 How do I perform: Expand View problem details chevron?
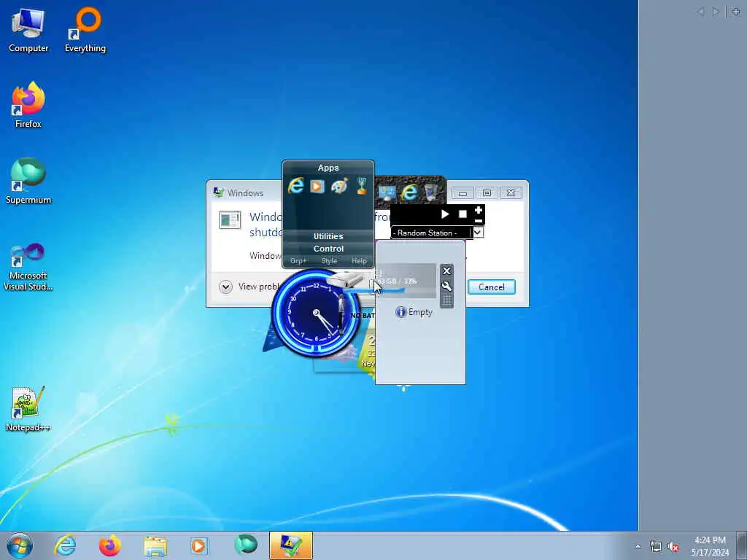click(x=225, y=287)
